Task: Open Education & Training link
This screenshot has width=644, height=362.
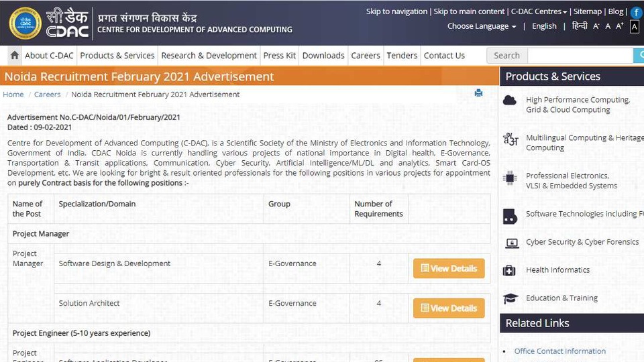Action: point(562,298)
